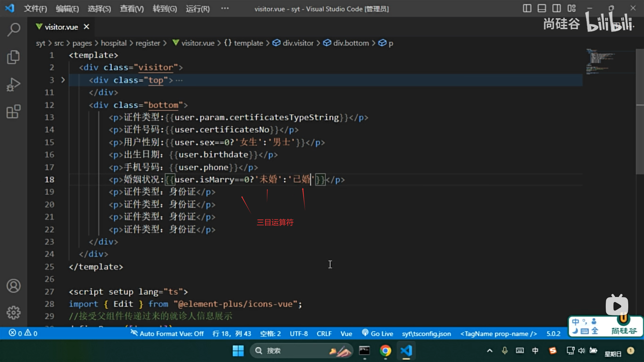Open the Search view in activity bar
644x362 pixels.
pyautogui.click(x=13, y=29)
